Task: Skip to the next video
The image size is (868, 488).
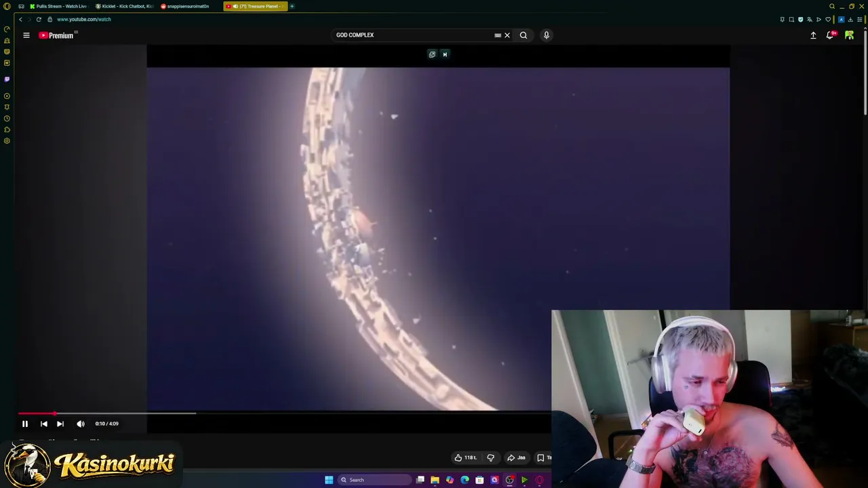Action: (60, 424)
